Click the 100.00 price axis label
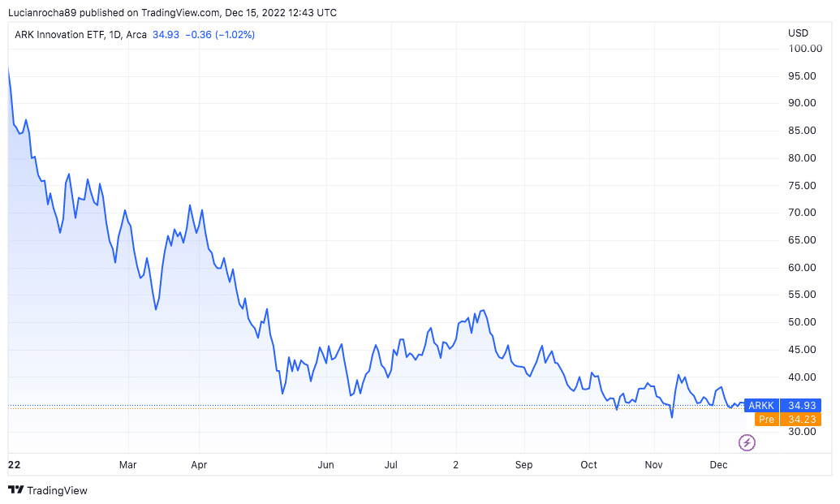840x504 pixels. (804, 49)
